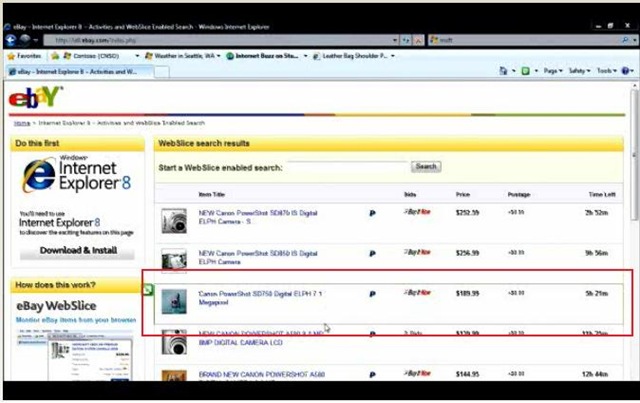The width and height of the screenshot is (640, 403).
Task: Click PayPal icon in SD750 row
Action: (x=372, y=294)
